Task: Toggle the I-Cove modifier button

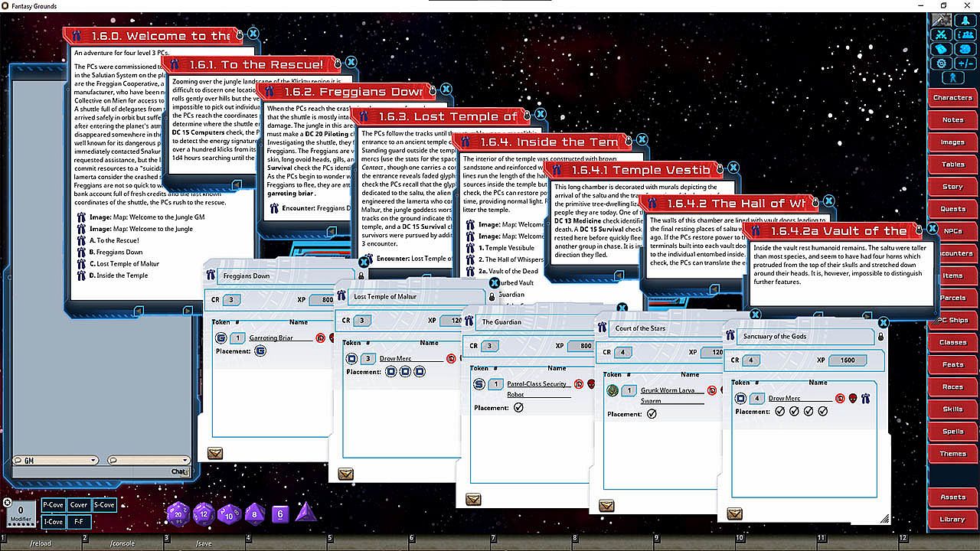Action: (x=53, y=522)
